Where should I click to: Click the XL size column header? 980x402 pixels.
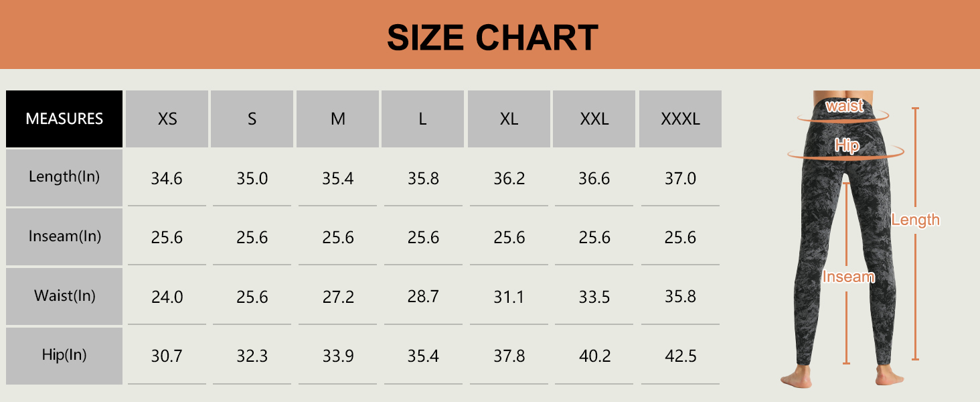point(509,119)
